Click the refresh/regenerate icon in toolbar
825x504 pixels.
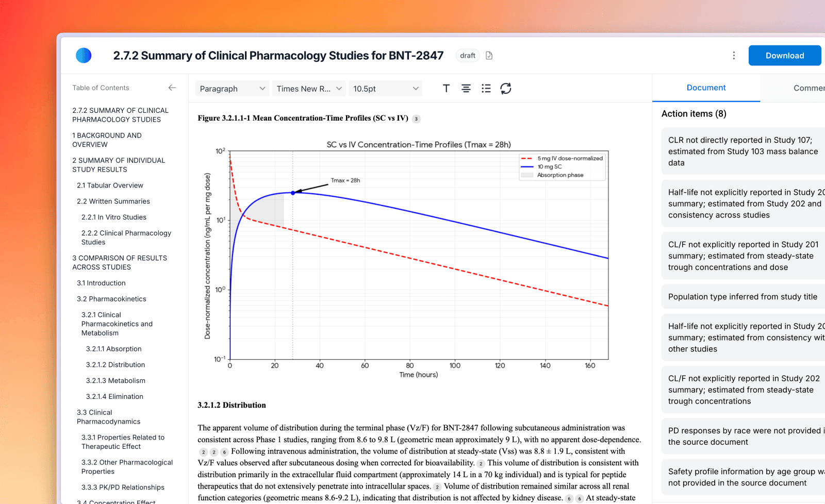506,89
